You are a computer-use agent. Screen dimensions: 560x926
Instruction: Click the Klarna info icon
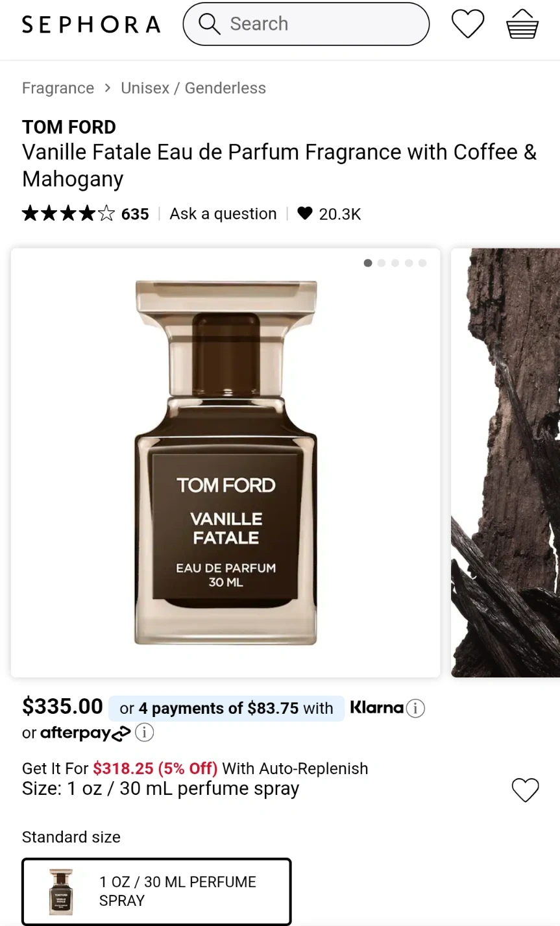tap(415, 708)
